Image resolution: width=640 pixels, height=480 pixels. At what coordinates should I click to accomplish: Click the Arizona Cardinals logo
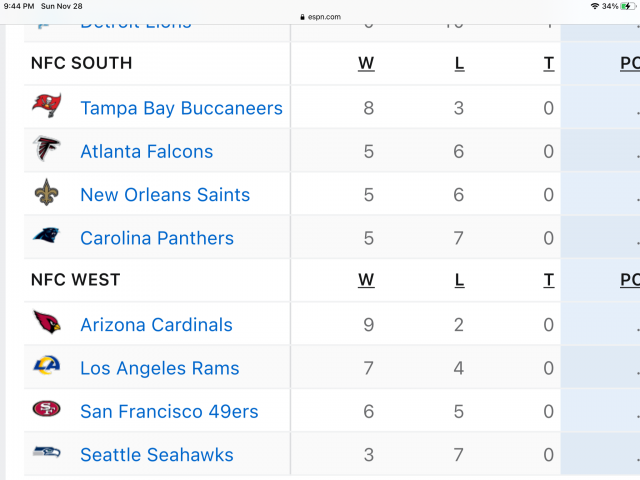tap(46, 323)
